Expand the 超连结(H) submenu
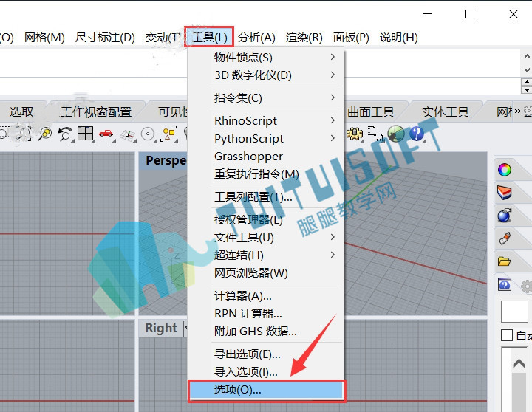The height and width of the screenshot is (412, 532). [265, 255]
